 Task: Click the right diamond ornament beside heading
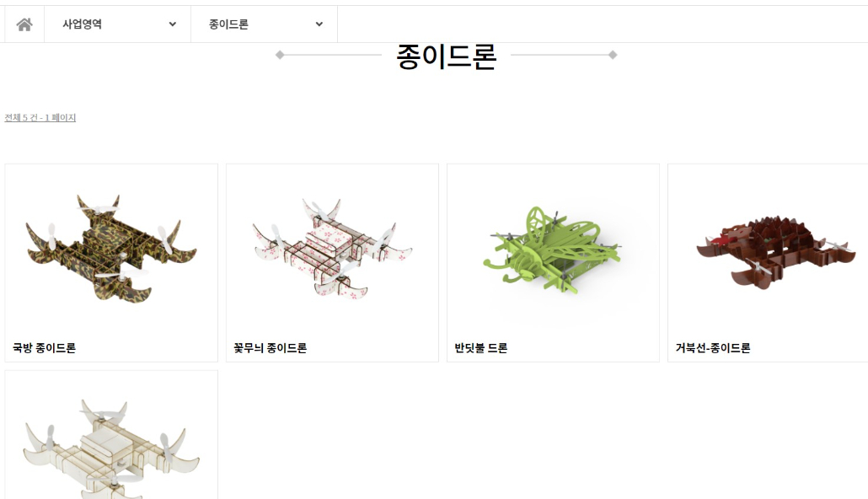pos(613,55)
